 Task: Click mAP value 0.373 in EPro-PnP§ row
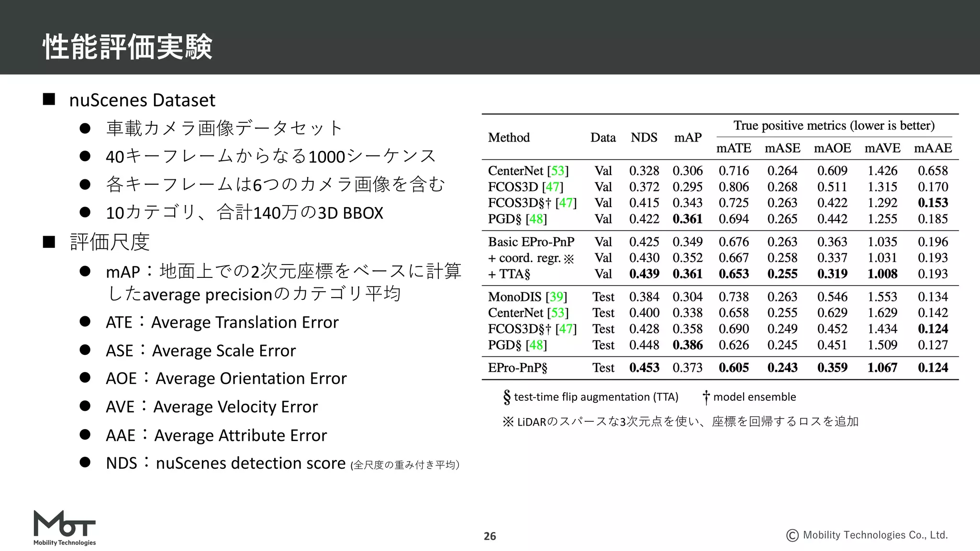(688, 368)
